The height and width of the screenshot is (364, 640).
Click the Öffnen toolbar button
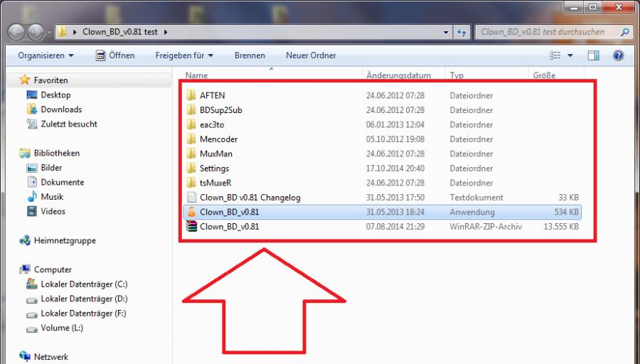pyautogui.click(x=115, y=55)
